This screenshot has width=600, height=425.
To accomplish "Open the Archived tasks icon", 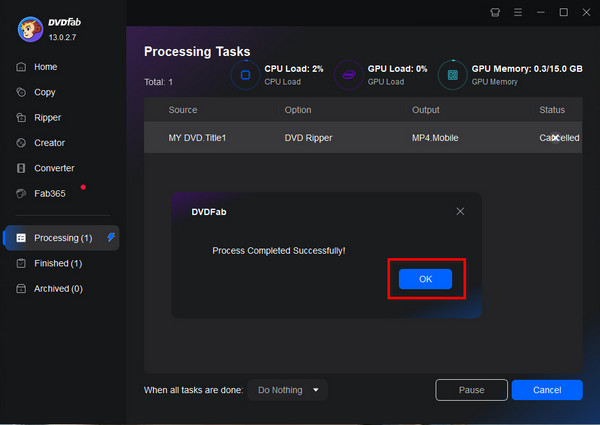I will coord(21,288).
